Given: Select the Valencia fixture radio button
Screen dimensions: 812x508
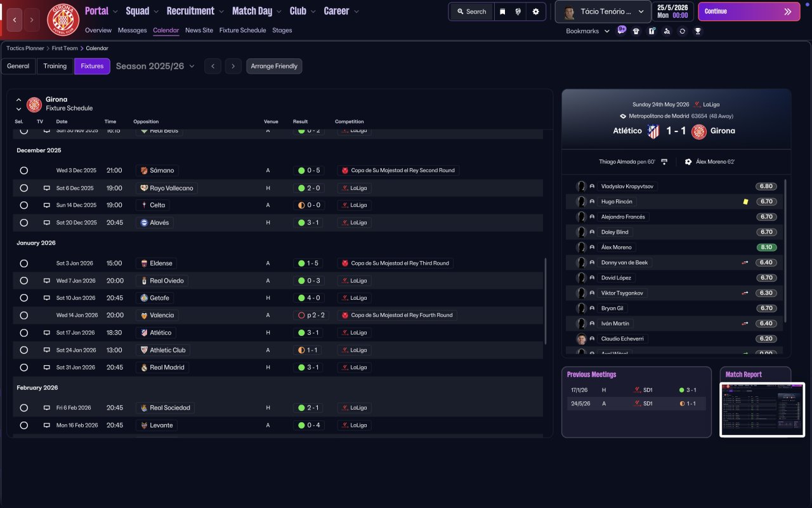Looking at the screenshot, I should tap(24, 315).
